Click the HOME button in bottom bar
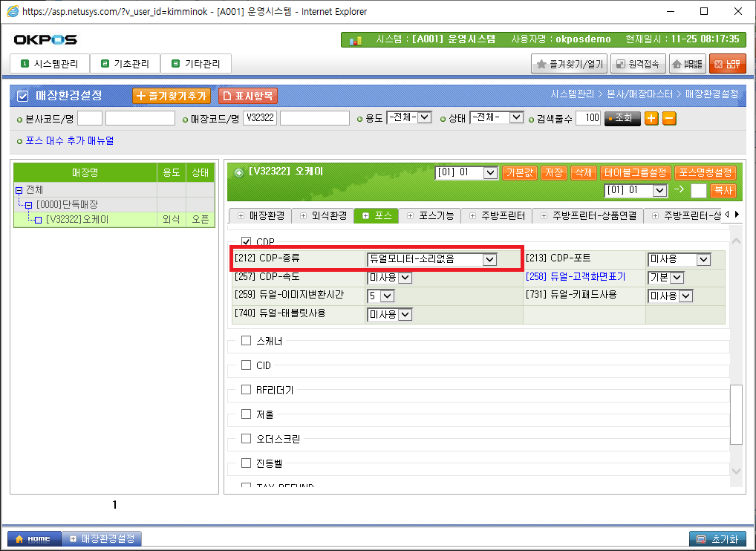The height and width of the screenshot is (551, 756). pyautogui.click(x=33, y=538)
